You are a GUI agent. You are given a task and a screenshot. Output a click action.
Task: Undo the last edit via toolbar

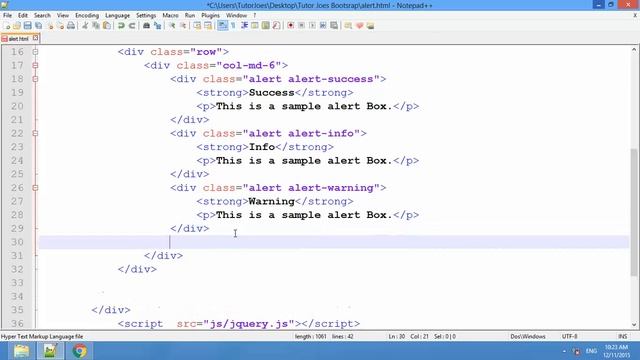(121, 26)
